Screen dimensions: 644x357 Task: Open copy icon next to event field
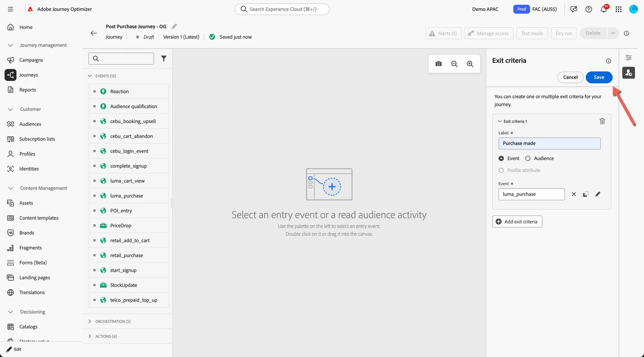tap(585, 194)
